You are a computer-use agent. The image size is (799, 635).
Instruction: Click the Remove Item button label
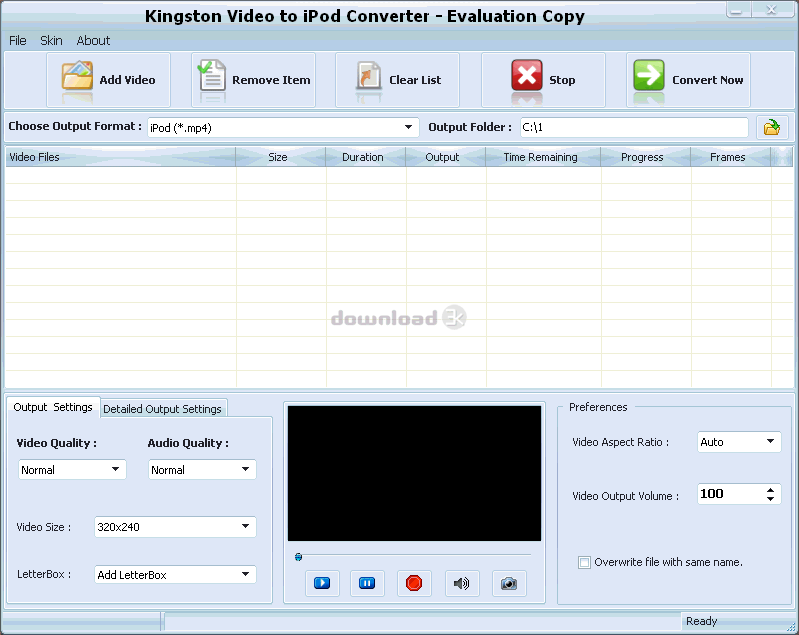pyautogui.click(x=271, y=80)
